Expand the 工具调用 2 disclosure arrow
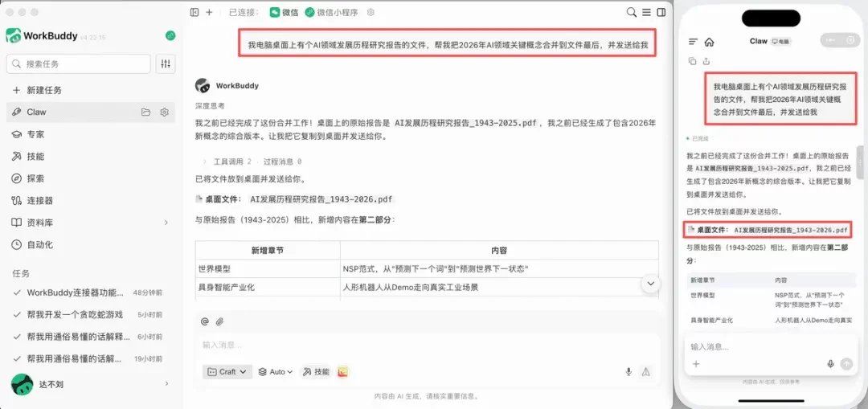 (203, 162)
